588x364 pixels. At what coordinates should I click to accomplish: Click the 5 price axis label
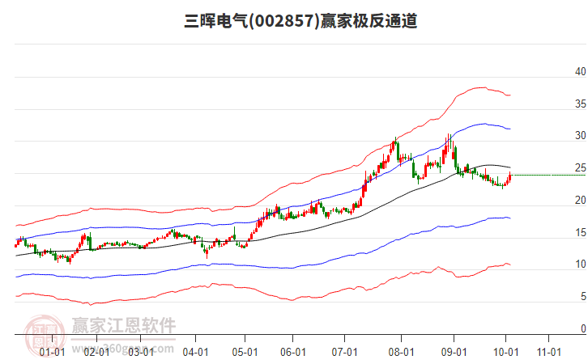pyautogui.click(x=583, y=296)
